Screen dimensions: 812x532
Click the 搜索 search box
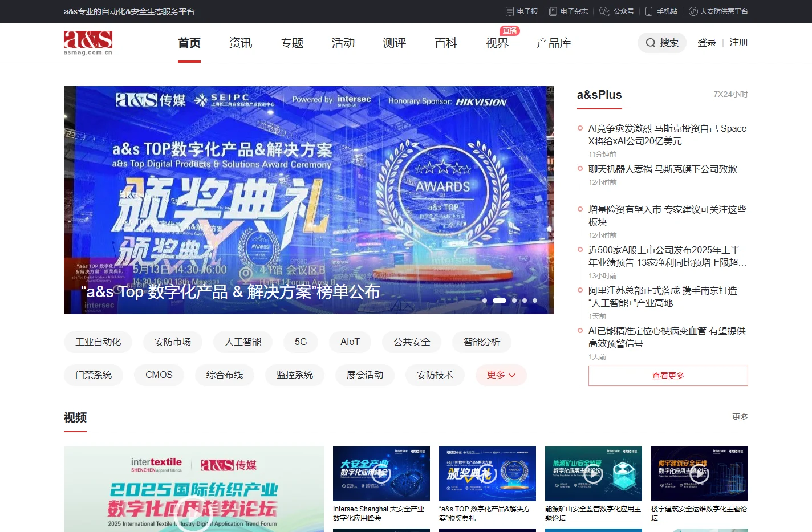(662, 43)
